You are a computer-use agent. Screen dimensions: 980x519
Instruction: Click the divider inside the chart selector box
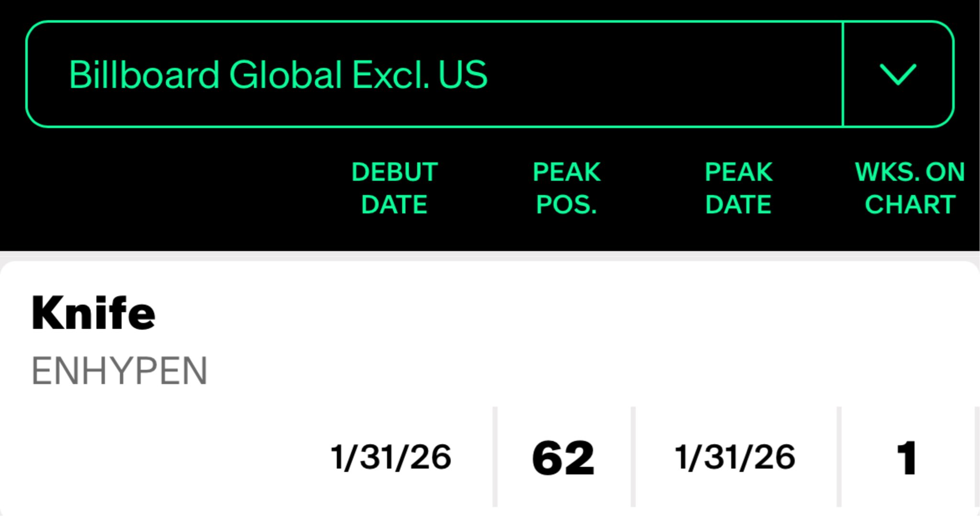pos(843,75)
